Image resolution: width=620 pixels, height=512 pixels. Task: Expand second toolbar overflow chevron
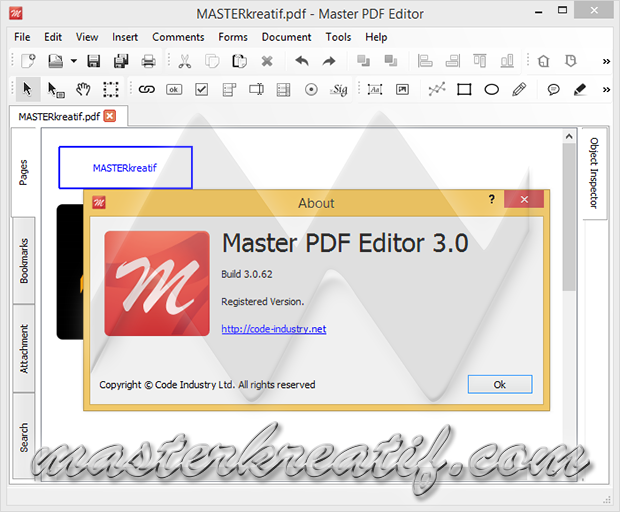click(x=606, y=90)
